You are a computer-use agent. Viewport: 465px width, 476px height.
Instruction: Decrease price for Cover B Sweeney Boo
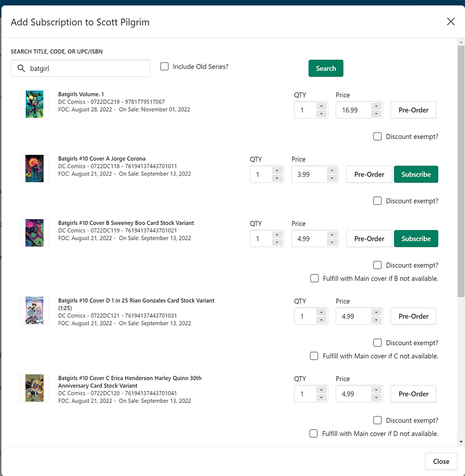click(332, 243)
